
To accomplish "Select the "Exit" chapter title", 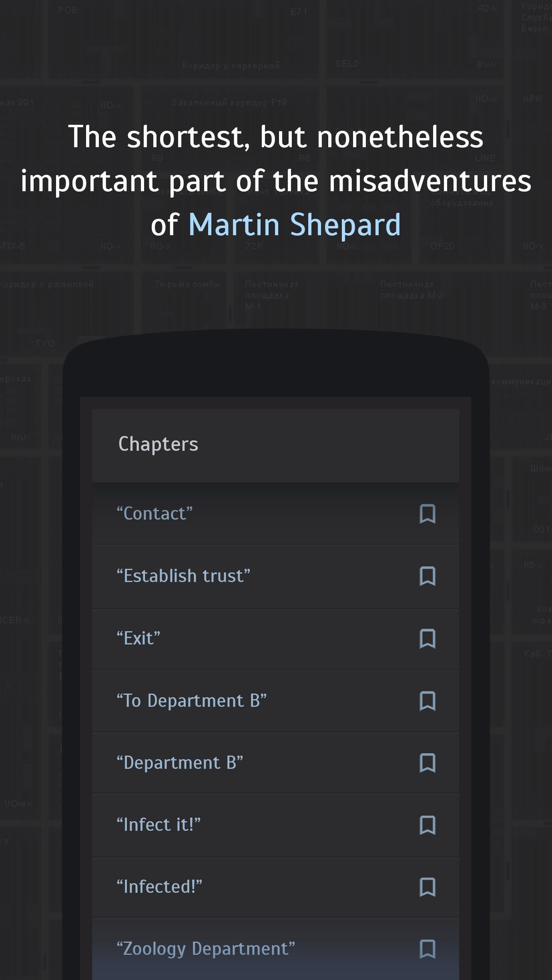I will coord(139,638).
